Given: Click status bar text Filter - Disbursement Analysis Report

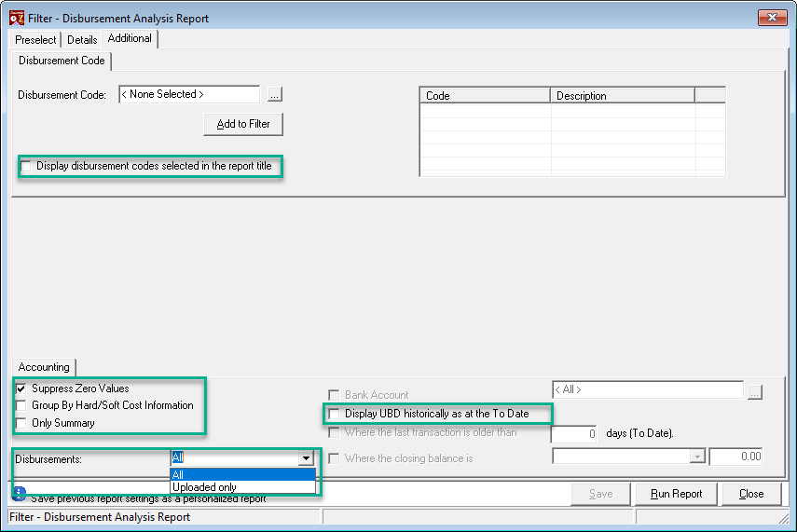Looking at the screenshot, I should 100,517.
